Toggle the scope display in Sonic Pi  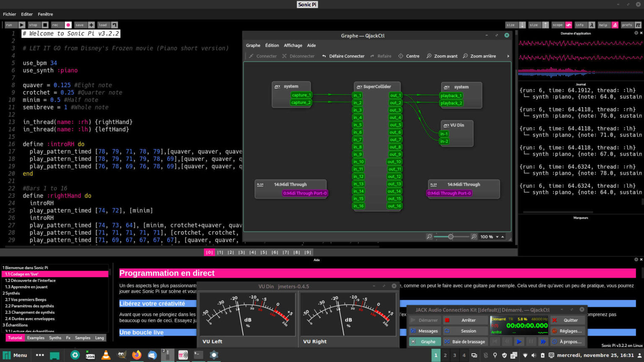click(x=569, y=25)
